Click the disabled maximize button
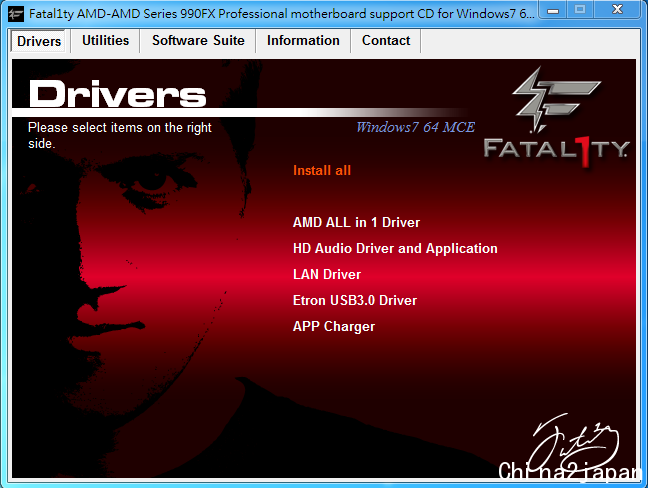This screenshot has width=648, height=488. pyautogui.click(x=580, y=10)
